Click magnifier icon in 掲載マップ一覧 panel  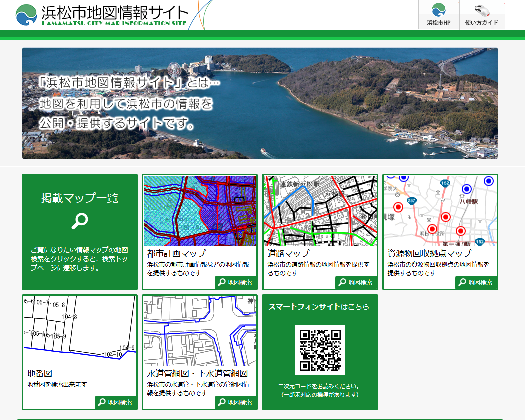(x=80, y=221)
